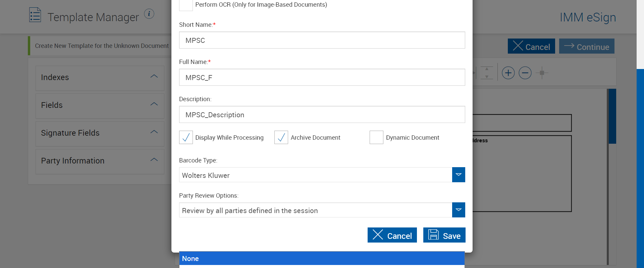Select None from the dropdown list
This screenshot has height=268, width=644.
tap(322, 259)
